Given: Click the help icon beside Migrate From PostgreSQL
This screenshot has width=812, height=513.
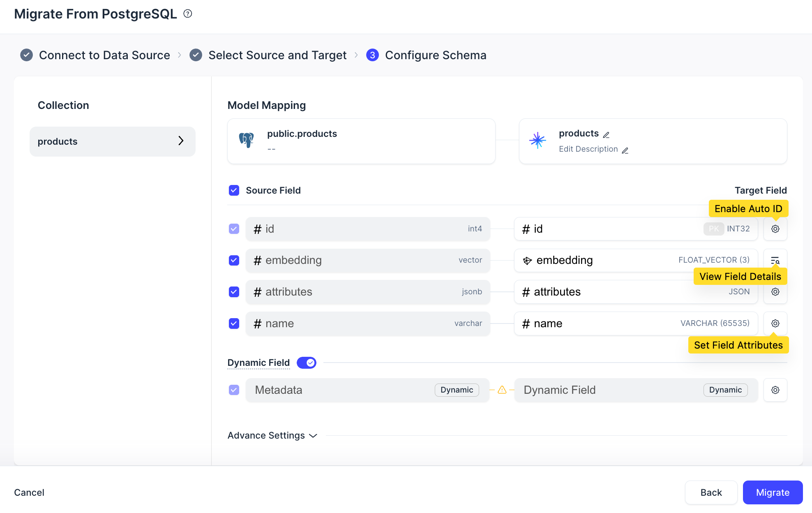Looking at the screenshot, I should [188, 14].
